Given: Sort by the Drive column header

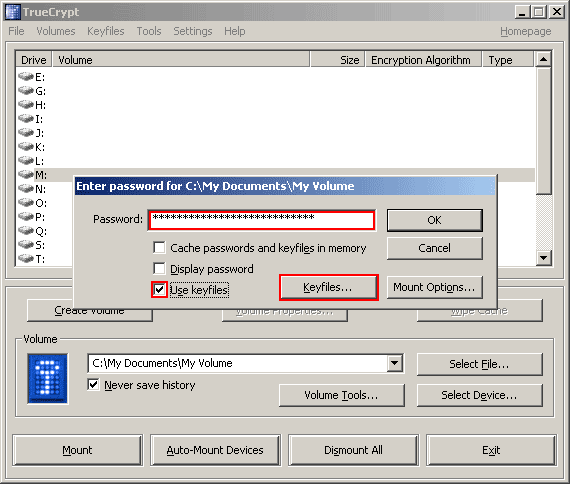Looking at the screenshot, I should [x=34, y=60].
